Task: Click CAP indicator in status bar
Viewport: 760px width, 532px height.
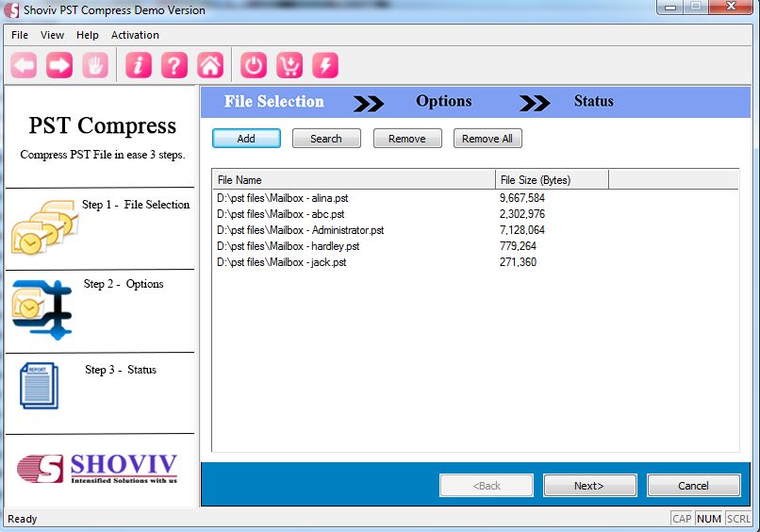Action: click(x=682, y=519)
